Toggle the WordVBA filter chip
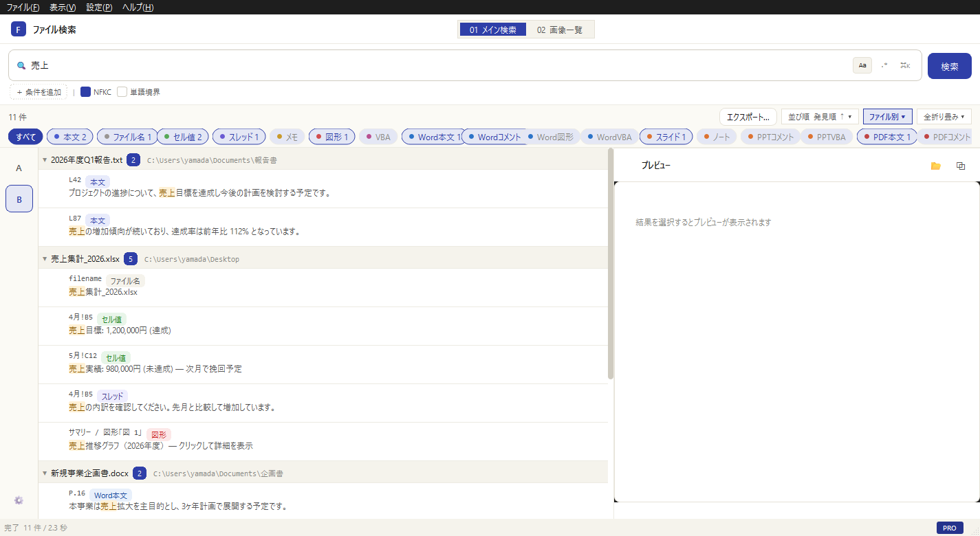The width and height of the screenshot is (980, 536). [609, 137]
